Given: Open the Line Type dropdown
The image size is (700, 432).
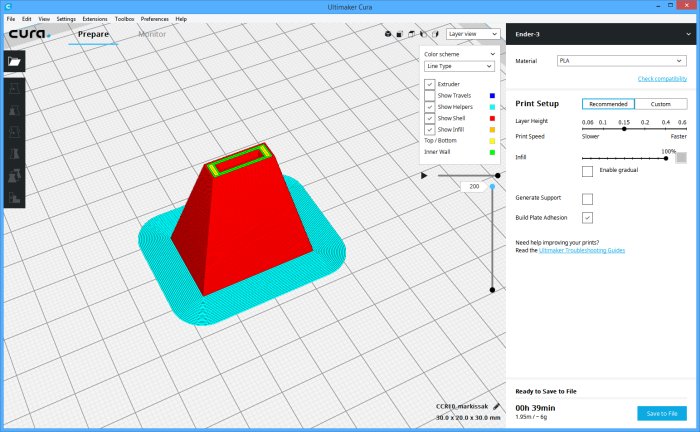Looking at the screenshot, I should point(459,66).
